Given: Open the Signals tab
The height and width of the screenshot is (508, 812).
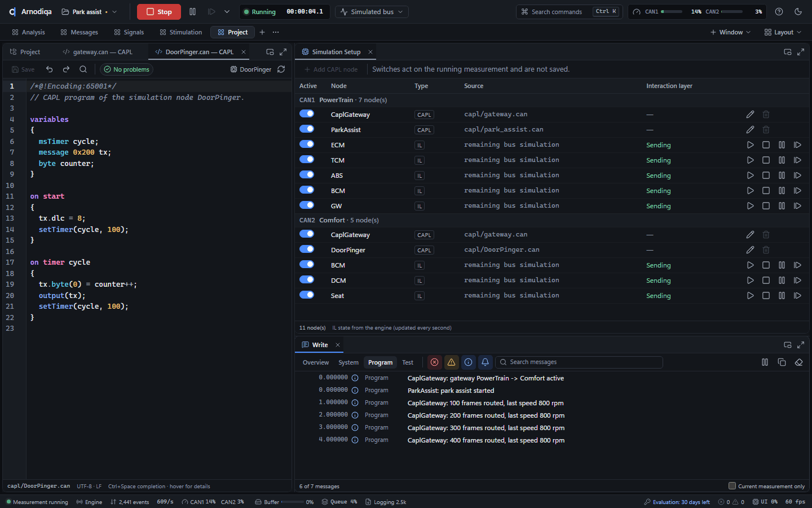Looking at the screenshot, I should pos(129,32).
